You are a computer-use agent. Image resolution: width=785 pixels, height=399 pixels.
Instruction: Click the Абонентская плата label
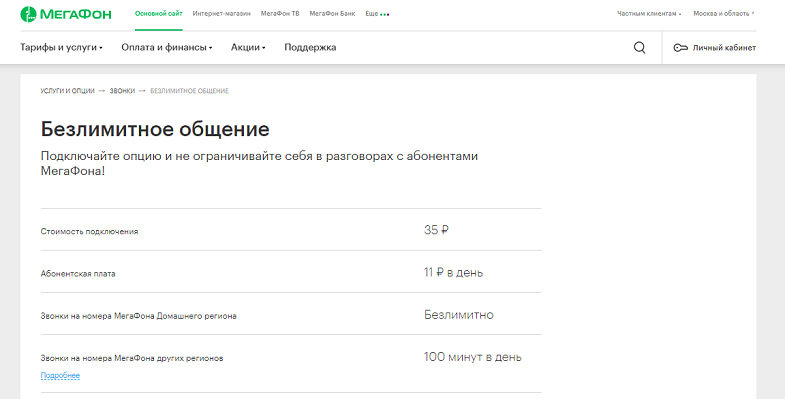tap(78, 274)
